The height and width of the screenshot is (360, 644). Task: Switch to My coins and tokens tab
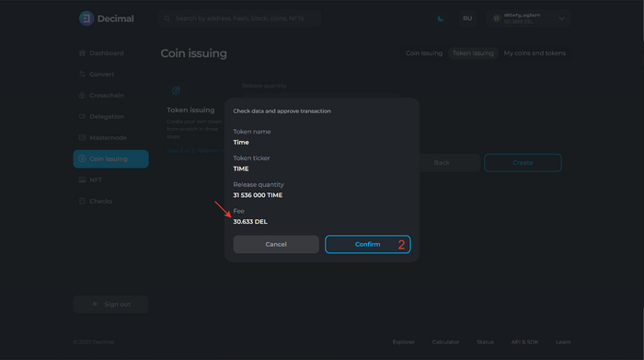pos(535,53)
